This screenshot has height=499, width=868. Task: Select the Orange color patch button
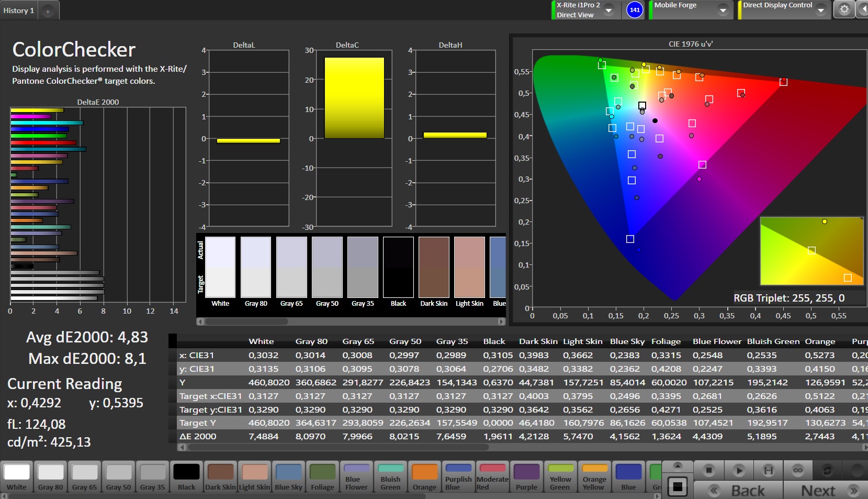pyautogui.click(x=424, y=476)
